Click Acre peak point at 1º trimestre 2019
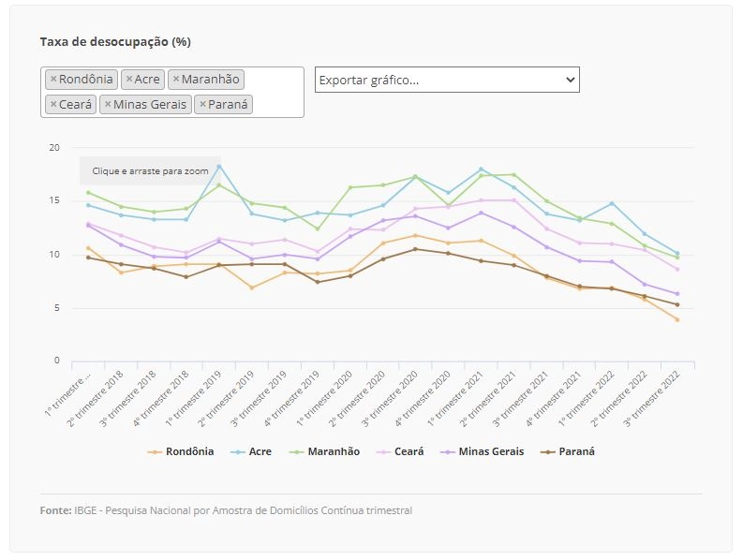Screen dimensions: 743x560 (x=219, y=167)
